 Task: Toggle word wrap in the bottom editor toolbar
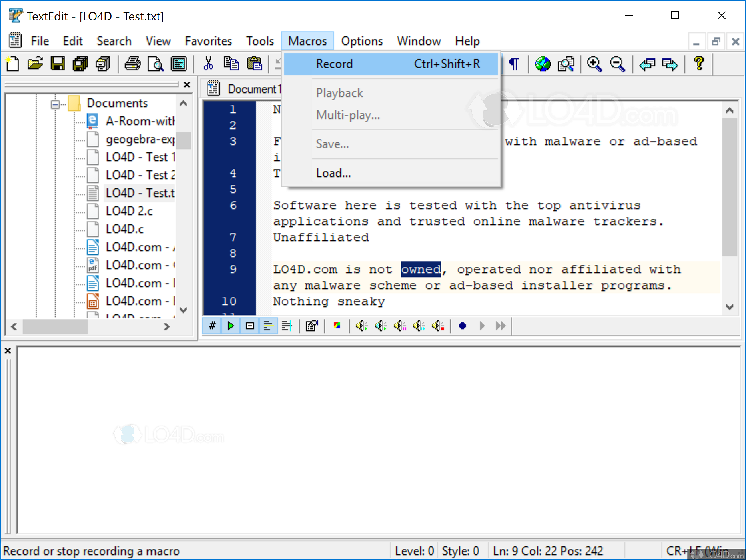[x=268, y=326]
